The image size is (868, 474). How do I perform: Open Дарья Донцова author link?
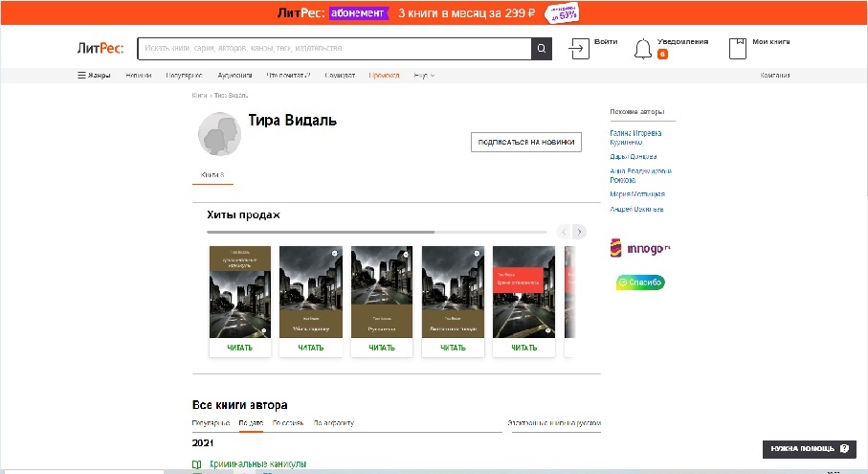click(634, 157)
